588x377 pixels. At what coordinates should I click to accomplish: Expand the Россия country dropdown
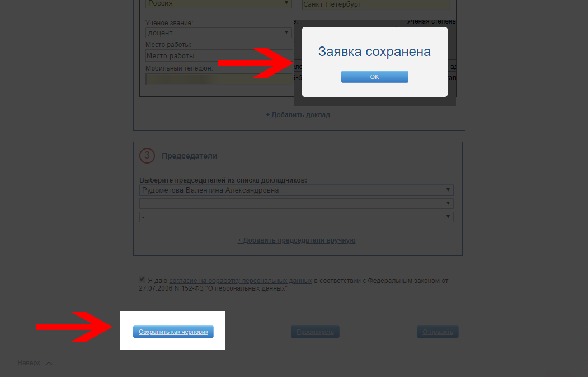click(x=219, y=4)
